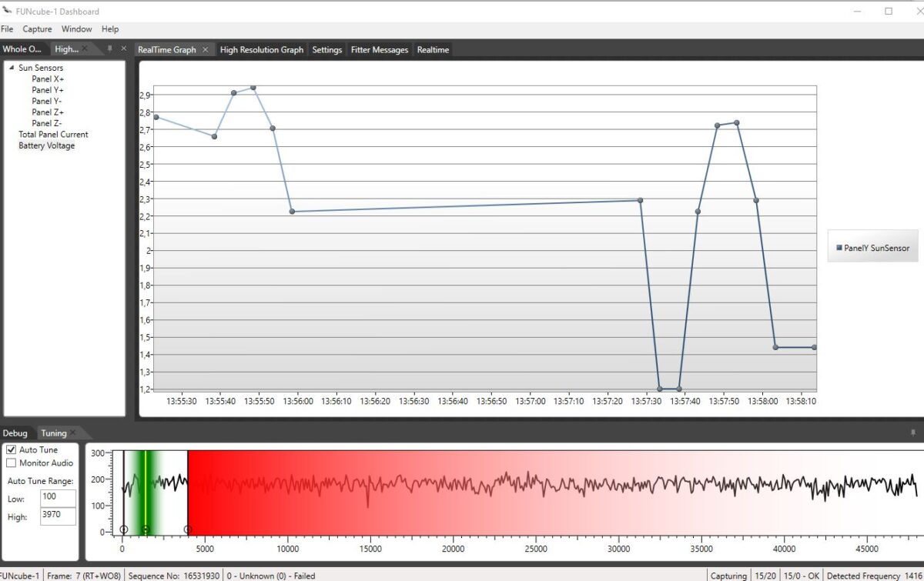Select Total Panel Current tree item
Screen dimensions: 924x581
click(x=53, y=135)
